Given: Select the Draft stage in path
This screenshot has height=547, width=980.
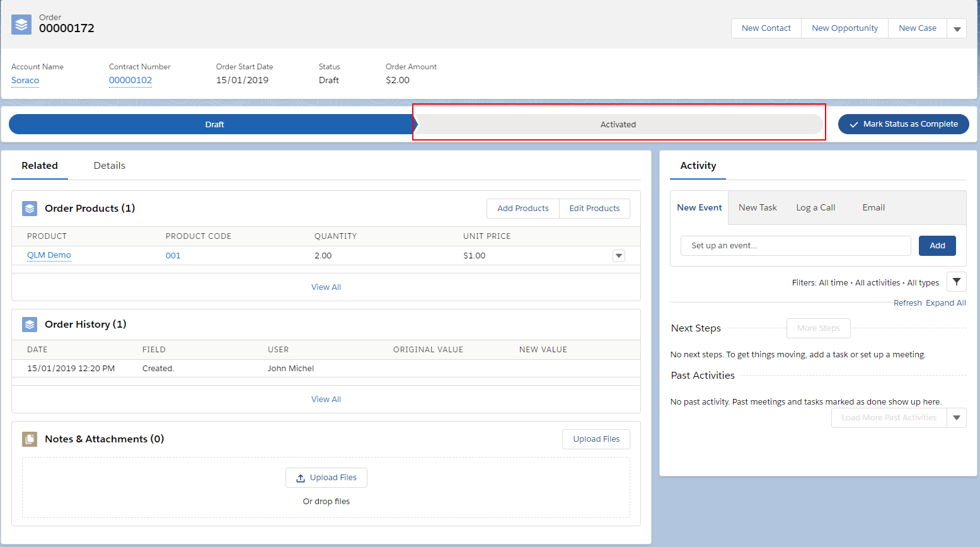Looking at the screenshot, I should [x=214, y=124].
